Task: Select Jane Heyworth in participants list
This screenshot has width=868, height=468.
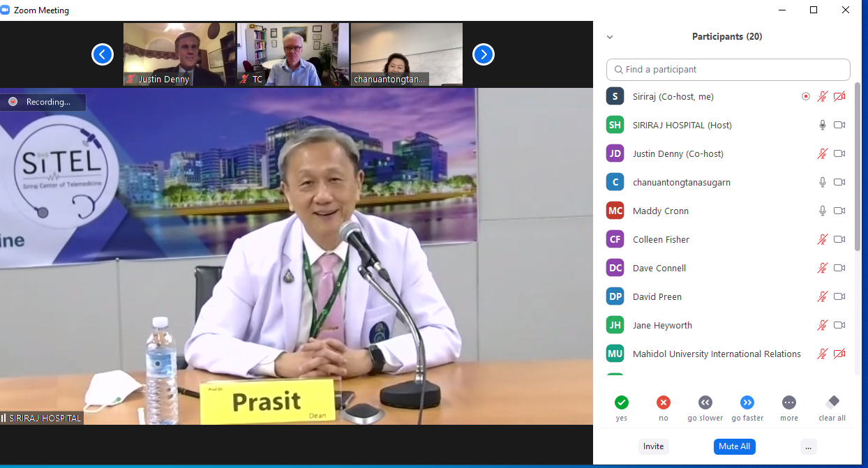Action: pos(661,325)
